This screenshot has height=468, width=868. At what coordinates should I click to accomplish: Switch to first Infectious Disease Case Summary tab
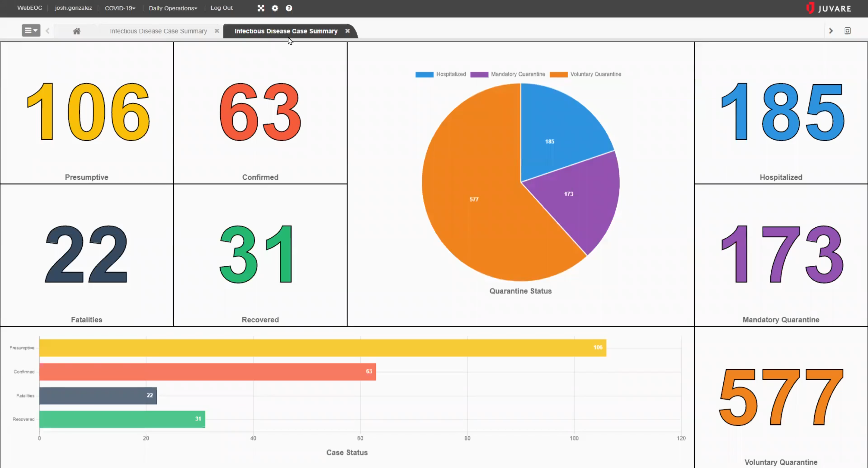coord(159,31)
